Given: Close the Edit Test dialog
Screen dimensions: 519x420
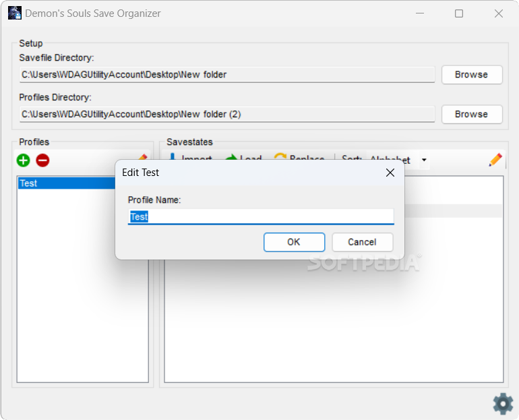Looking at the screenshot, I should tap(390, 173).
